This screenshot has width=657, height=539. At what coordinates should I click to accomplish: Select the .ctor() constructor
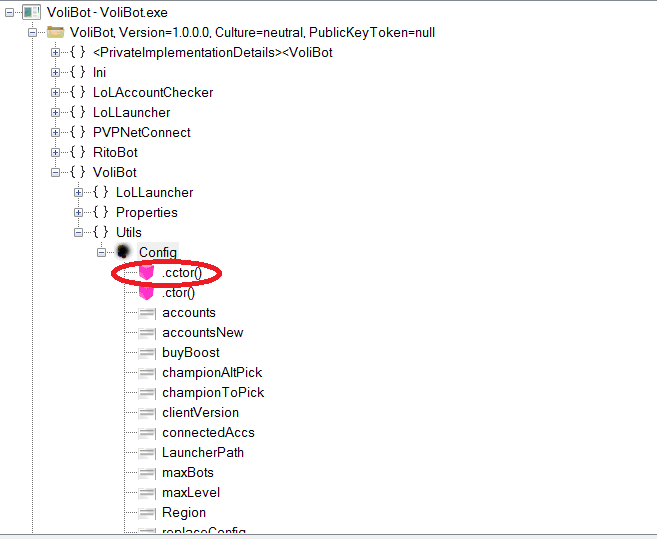[x=178, y=293]
